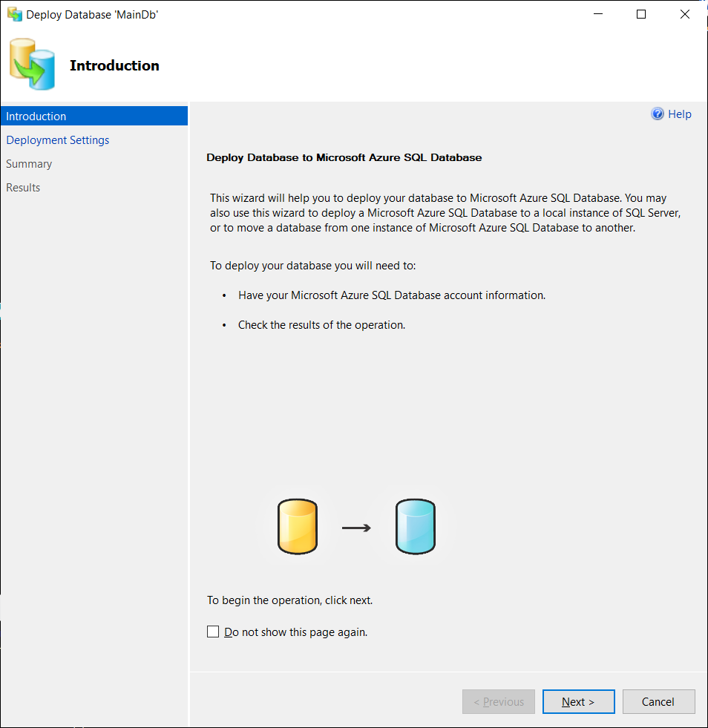Screen dimensions: 708x728
Task: Minimize the Deploy Database window
Action: click(598, 14)
